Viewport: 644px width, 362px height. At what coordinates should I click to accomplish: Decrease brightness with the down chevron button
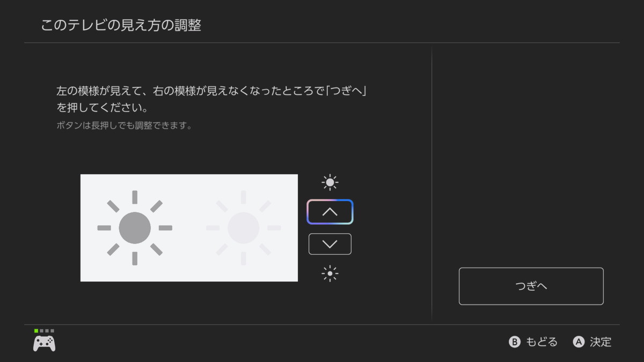pos(330,244)
